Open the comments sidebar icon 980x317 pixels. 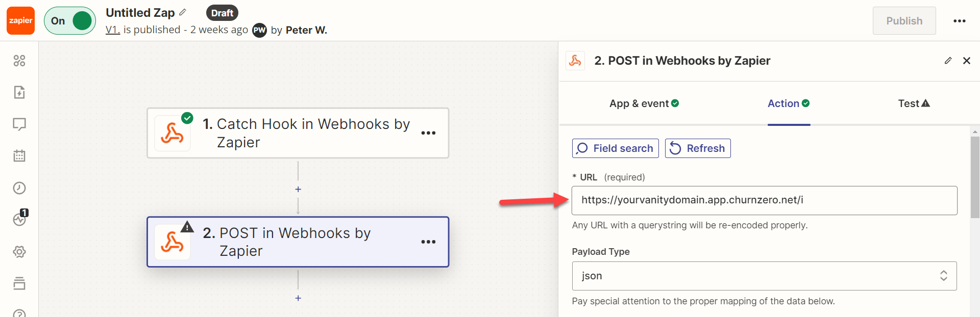[x=19, y=124]
